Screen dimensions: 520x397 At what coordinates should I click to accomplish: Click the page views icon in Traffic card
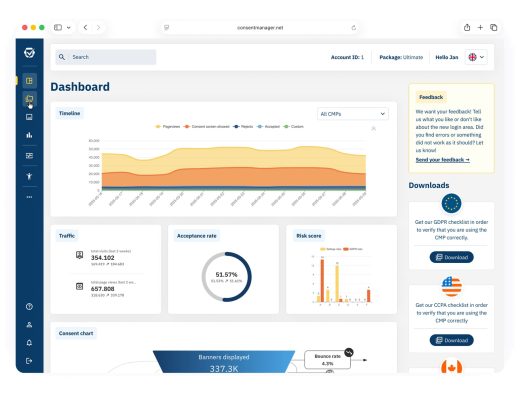[x=79, y=286]
